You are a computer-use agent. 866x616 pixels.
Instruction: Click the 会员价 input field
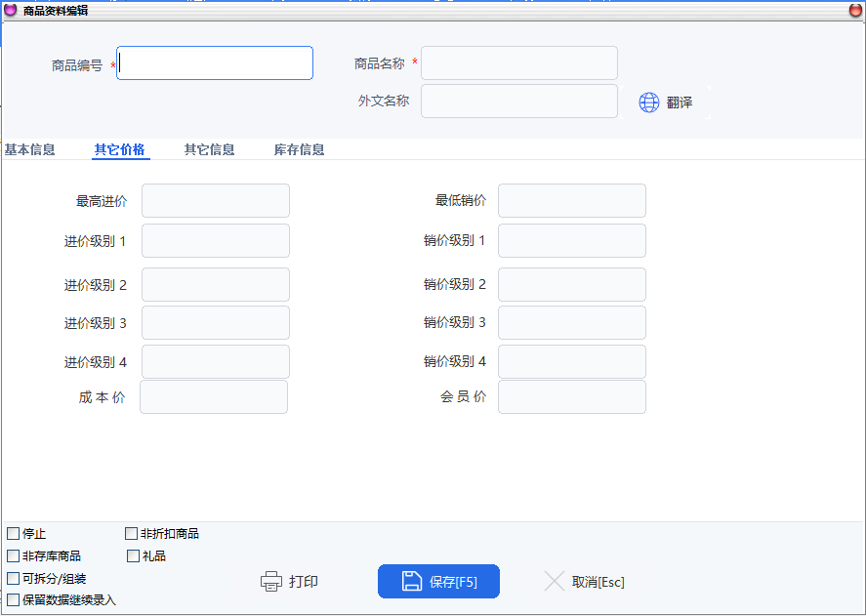point(571,397)
